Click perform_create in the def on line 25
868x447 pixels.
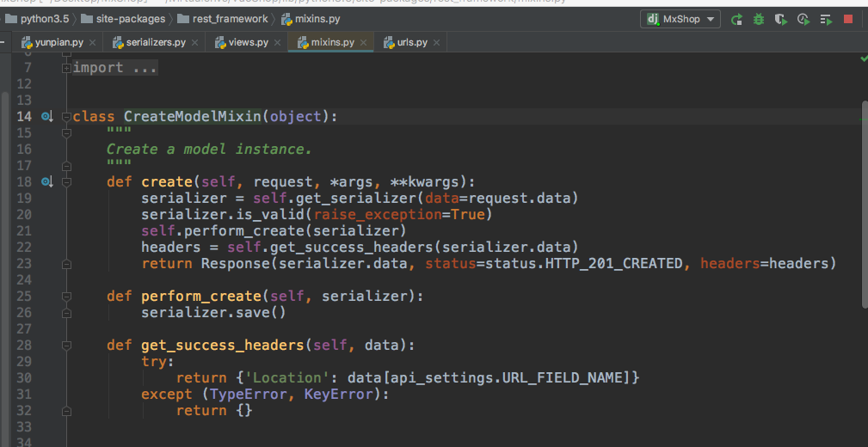pos(201,296)
